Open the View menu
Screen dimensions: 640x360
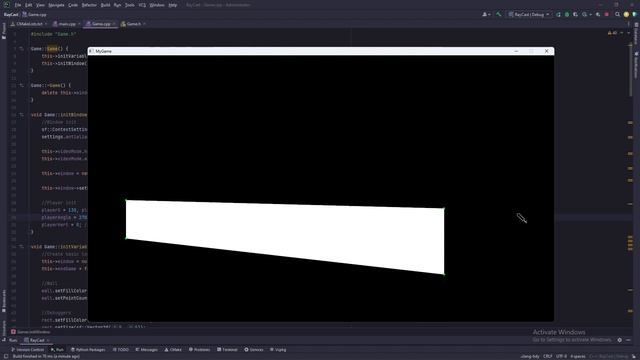[40, 5]
